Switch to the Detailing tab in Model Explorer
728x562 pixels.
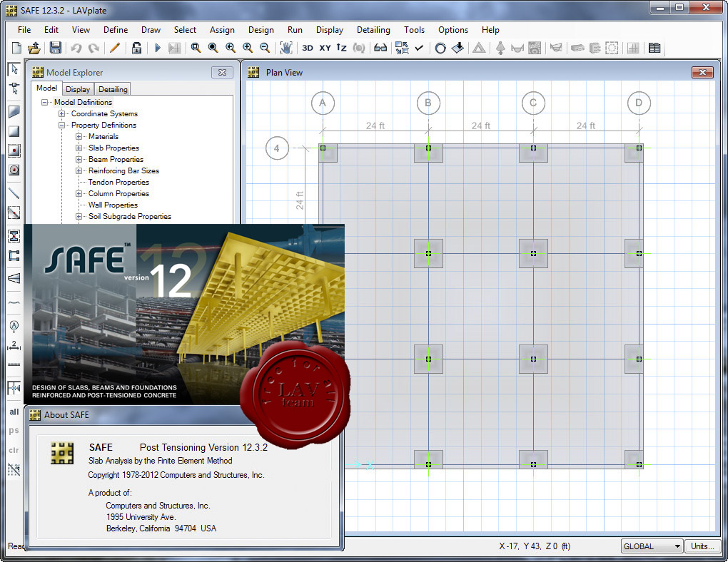click(113, 89)
